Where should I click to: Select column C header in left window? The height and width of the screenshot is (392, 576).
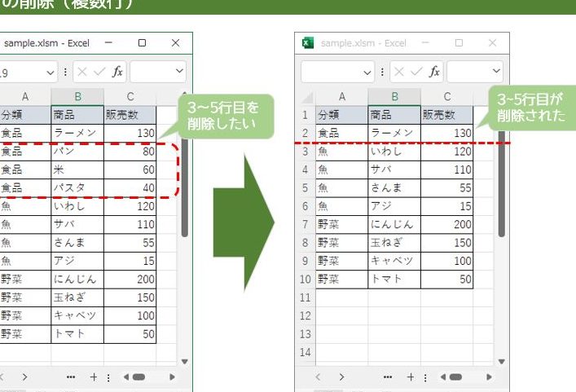point(130,97)
